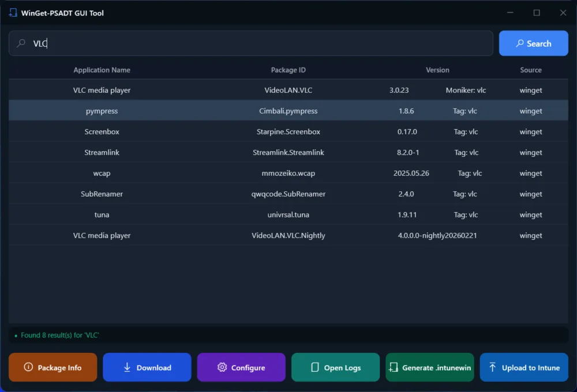Click the Search button text
The width and height of the screenshot is (577, 392).
pyautogui.click(x=539, y=44)
